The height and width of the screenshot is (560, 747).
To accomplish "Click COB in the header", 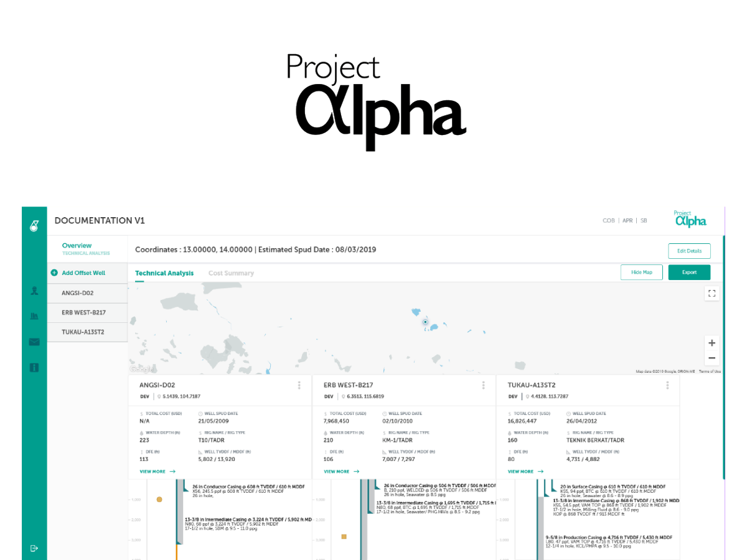I will click(608, 220).
